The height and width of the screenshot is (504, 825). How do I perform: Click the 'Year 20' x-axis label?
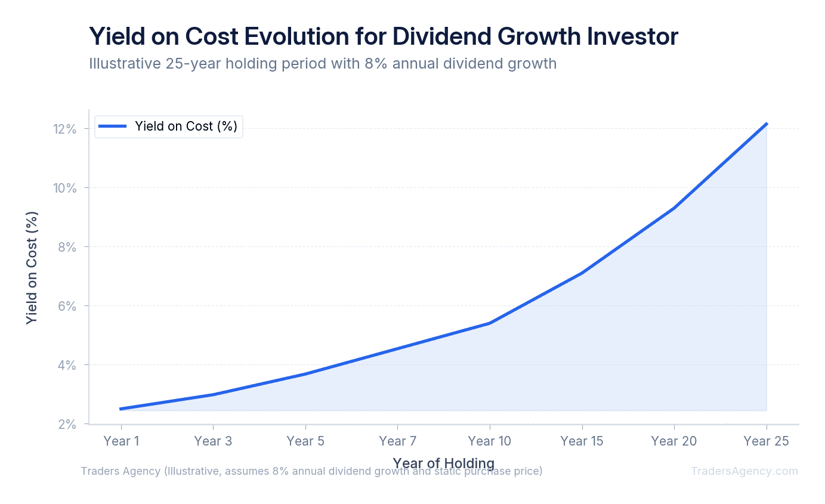(674, 441)
